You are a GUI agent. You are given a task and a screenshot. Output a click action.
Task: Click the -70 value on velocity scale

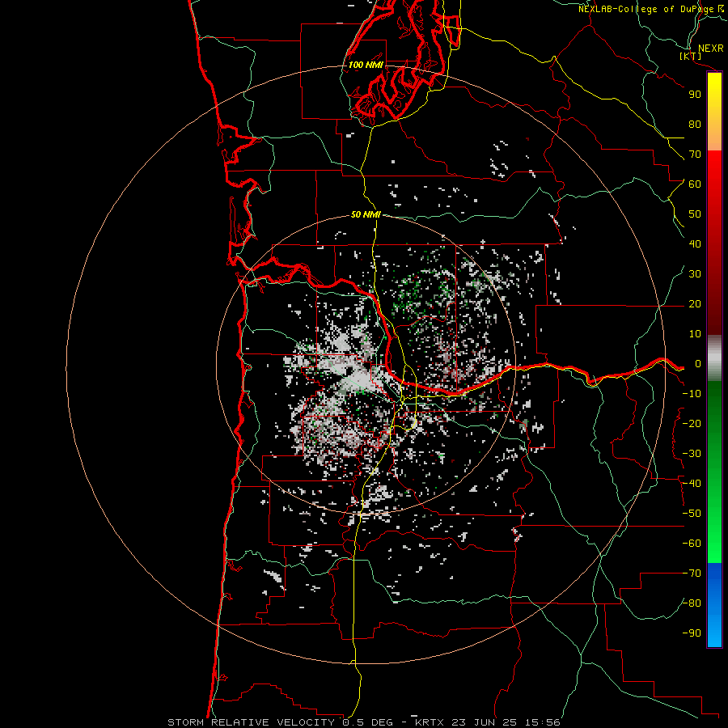tap(692, 574)
